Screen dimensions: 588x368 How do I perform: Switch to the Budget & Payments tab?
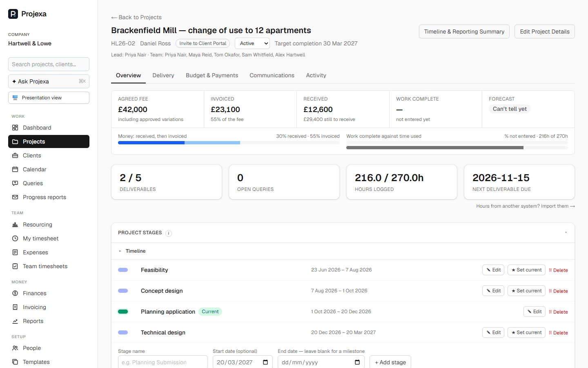click(x=212, y=75)
